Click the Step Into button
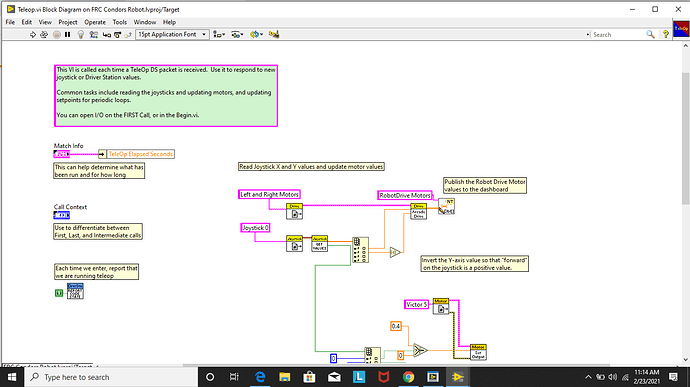Image resolution: width=690 pixels, height=387 pixels. pos(106,34)
